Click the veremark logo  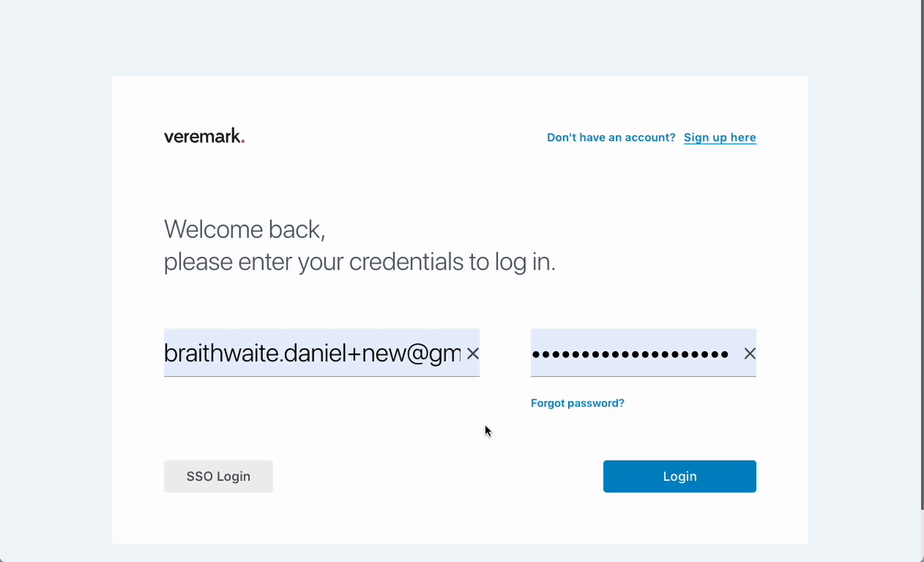pos(204,137)
